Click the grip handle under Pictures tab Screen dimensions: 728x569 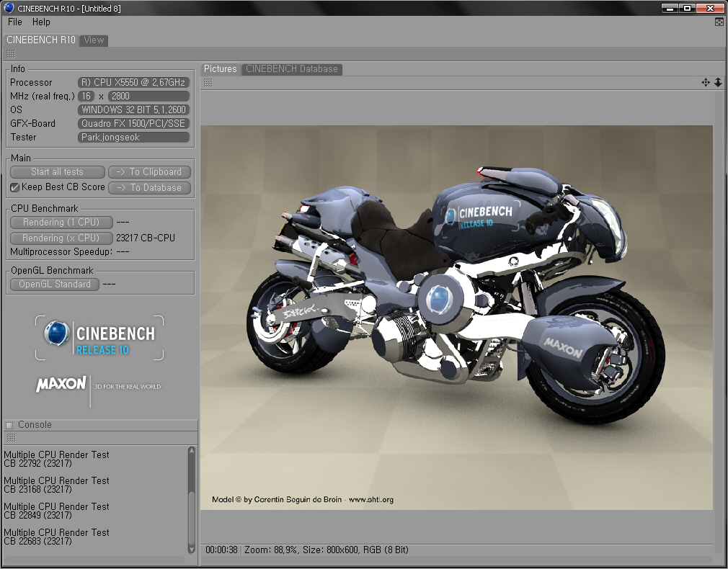[208, 83]
